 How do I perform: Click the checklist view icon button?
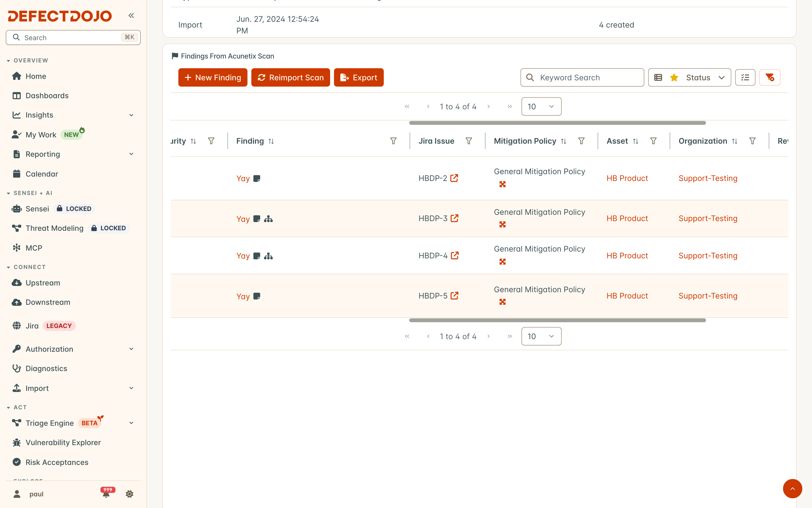745,78
